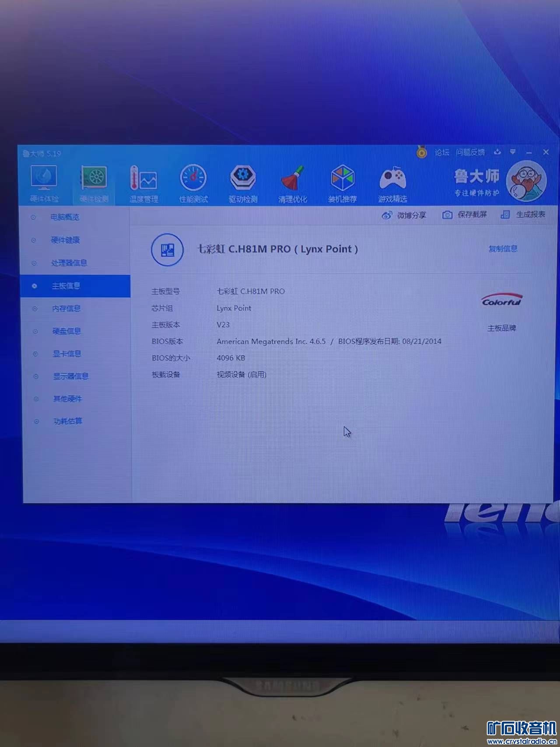Viewport: 560px width, 747px height.
Task: Click the 主板品牌 label under the logo
Action: coord(502,328)
